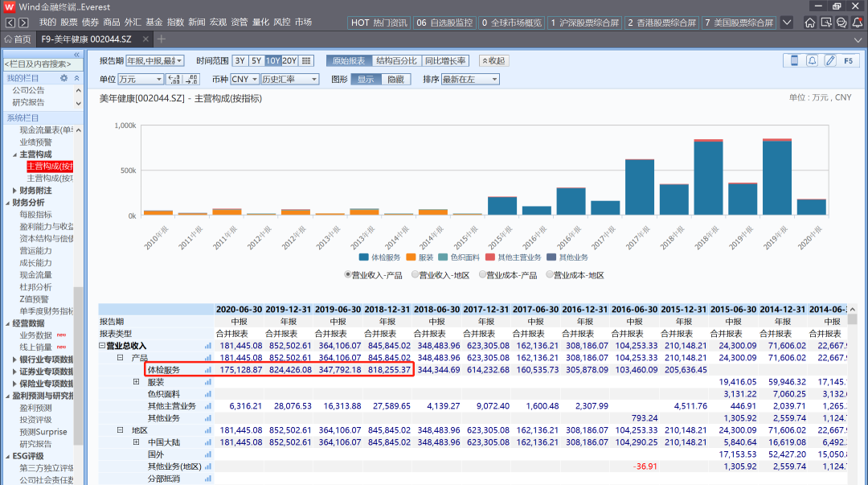Viewport: 868px width, 485px height.
Task: Click the pencil edit icon
Action: pyautogui.click(x=829, y=60)
